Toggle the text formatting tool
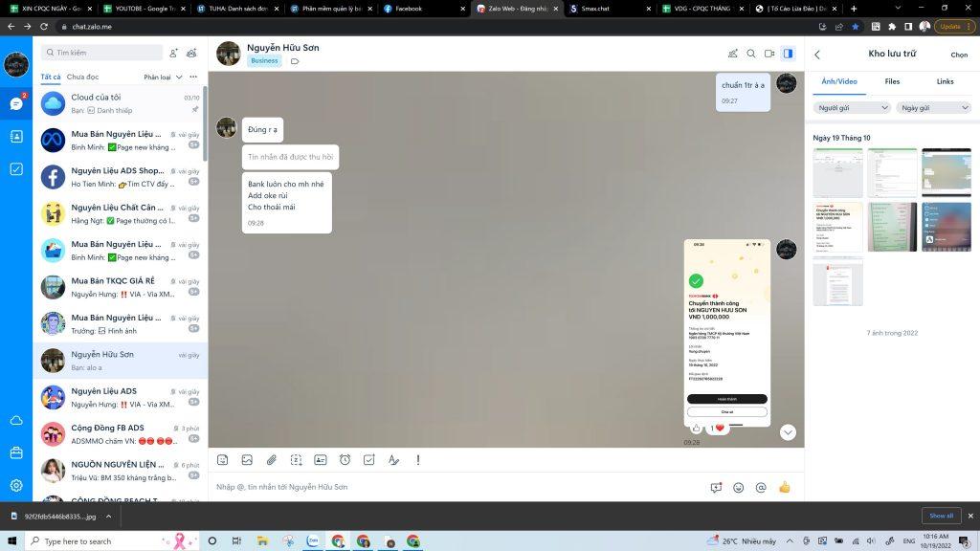 pyautogui.click(x=393, y=460)
